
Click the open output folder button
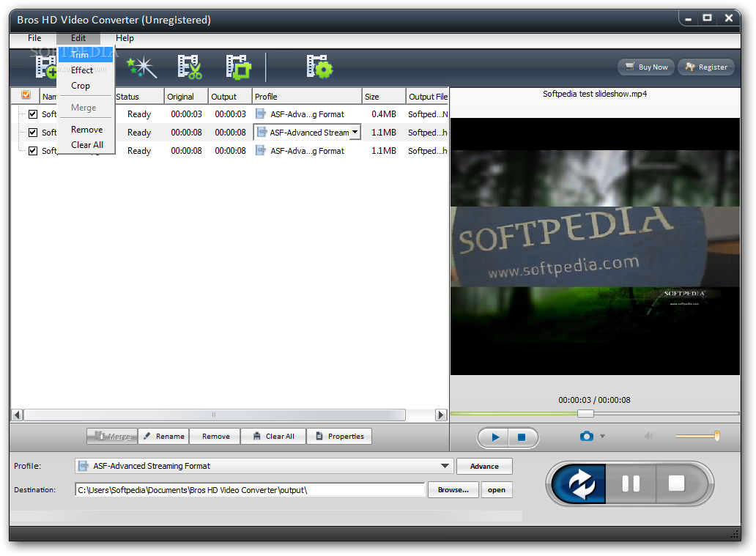click(497, 490)
